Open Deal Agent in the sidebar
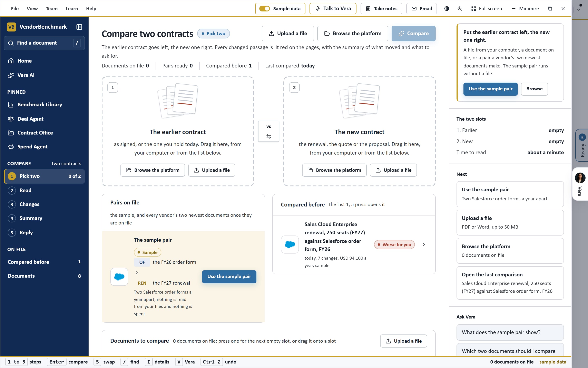 click(x=44, y=119)
